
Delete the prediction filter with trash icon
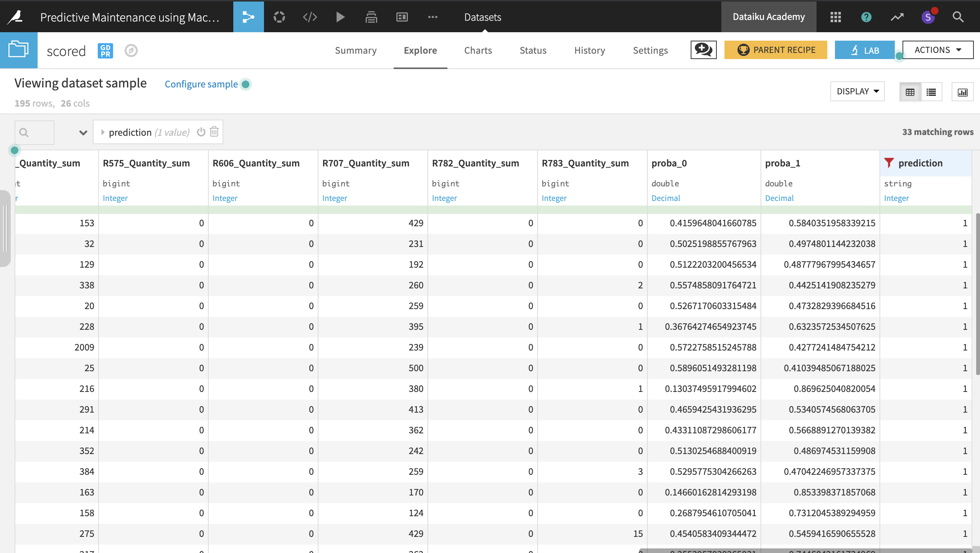pos(214,132)
